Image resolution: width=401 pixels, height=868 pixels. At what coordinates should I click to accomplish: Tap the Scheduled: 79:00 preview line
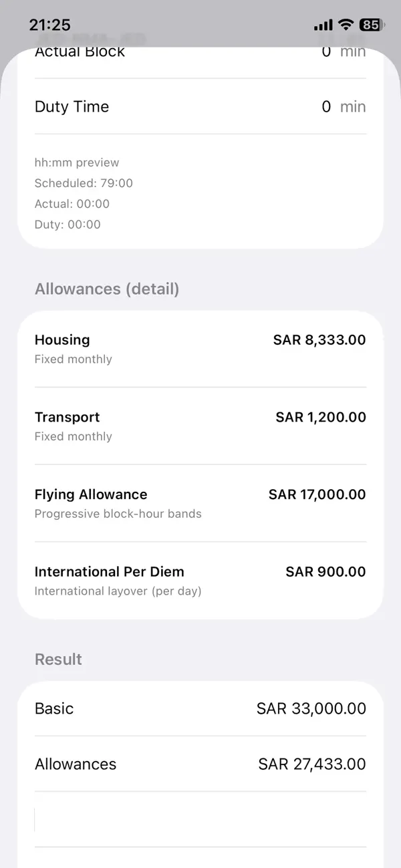(83, 183)
